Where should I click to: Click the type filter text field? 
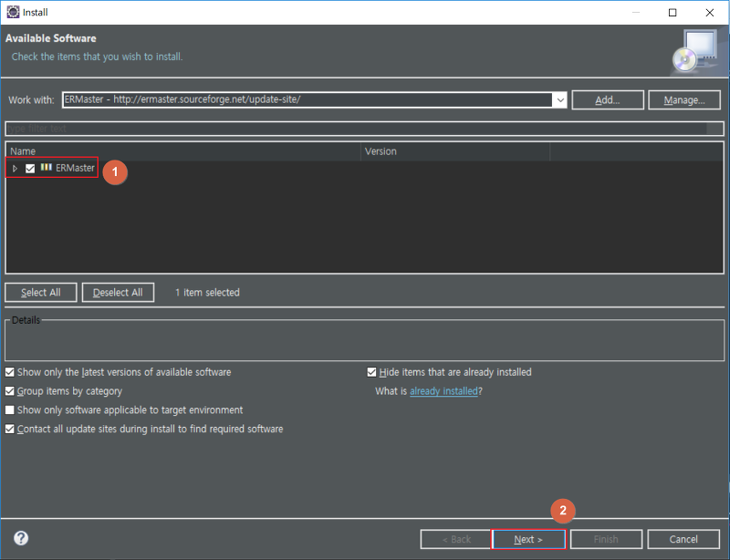[364, 129]
